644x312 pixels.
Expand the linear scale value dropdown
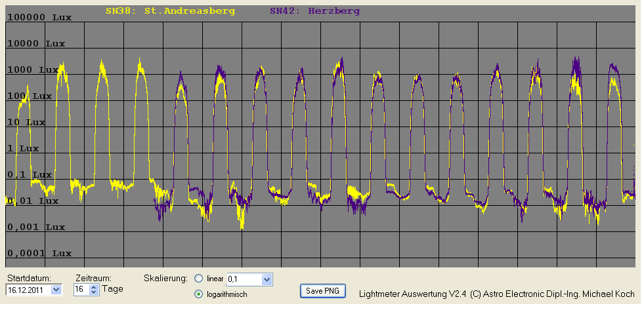click(266, 279)
